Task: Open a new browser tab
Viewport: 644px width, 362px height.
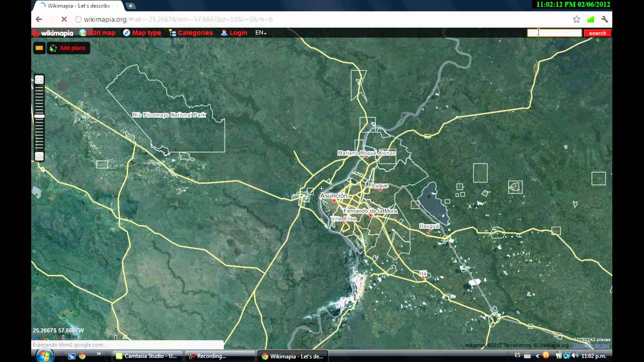Action: (131, 6)
